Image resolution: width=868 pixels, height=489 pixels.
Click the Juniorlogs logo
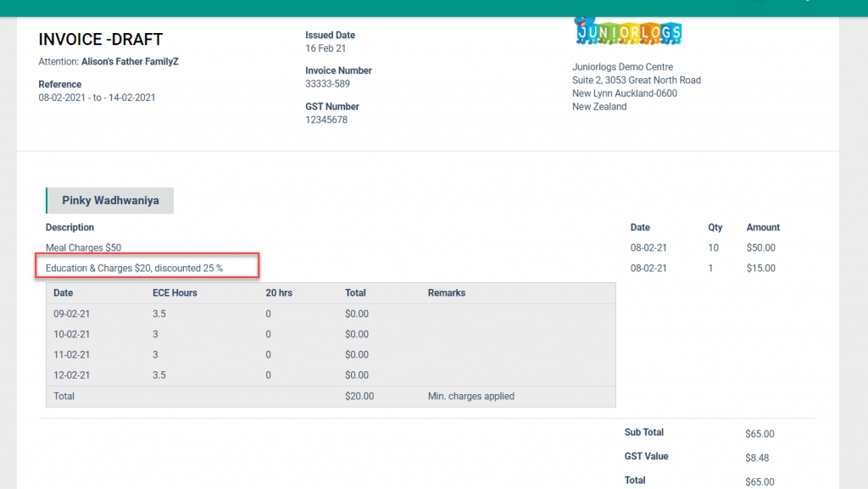pos(627,31)
